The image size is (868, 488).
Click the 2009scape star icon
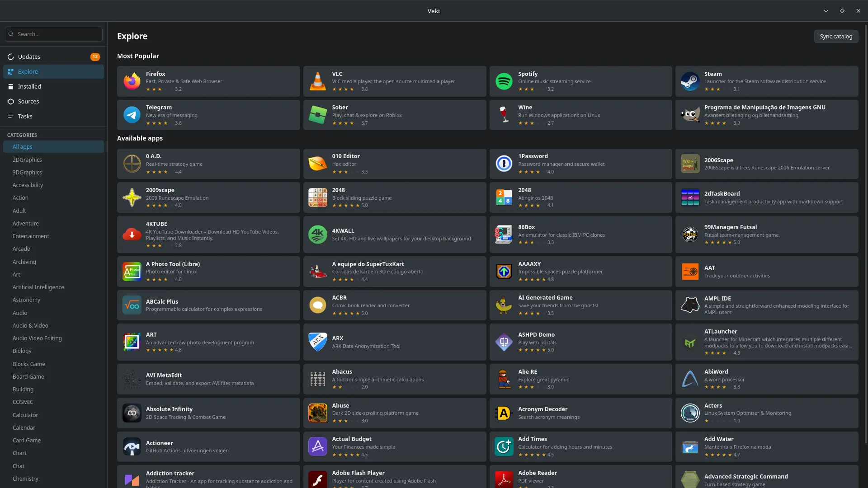tap(132, 197)
